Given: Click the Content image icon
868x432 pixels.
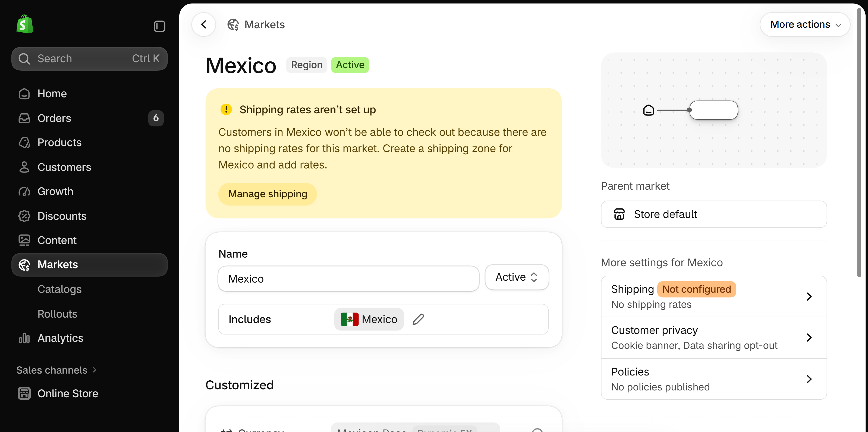Looking at the screenshot, I should [24, 240].
